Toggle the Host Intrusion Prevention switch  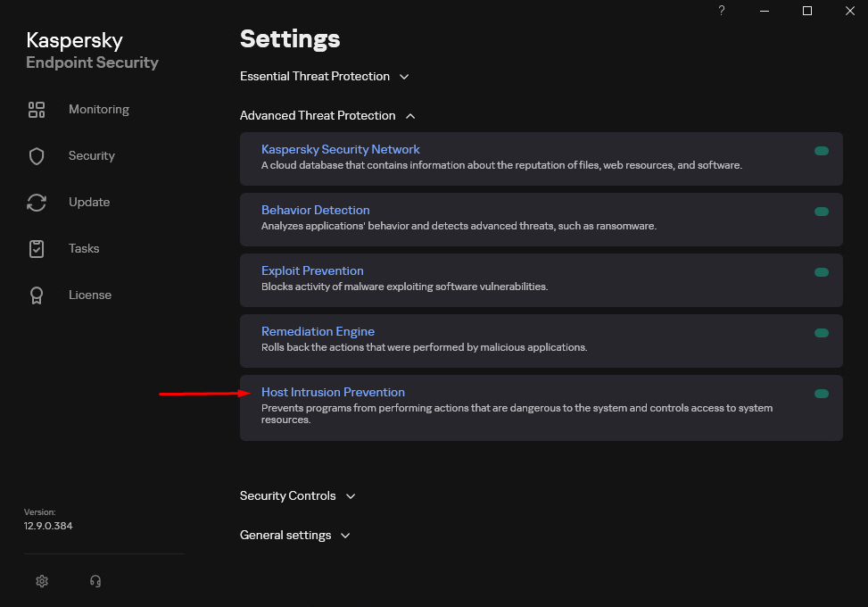[822, 394]
